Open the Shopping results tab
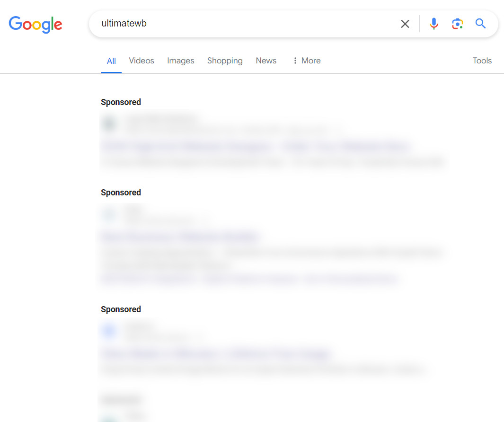Screen dimensions: 504x422 point(225,61)
